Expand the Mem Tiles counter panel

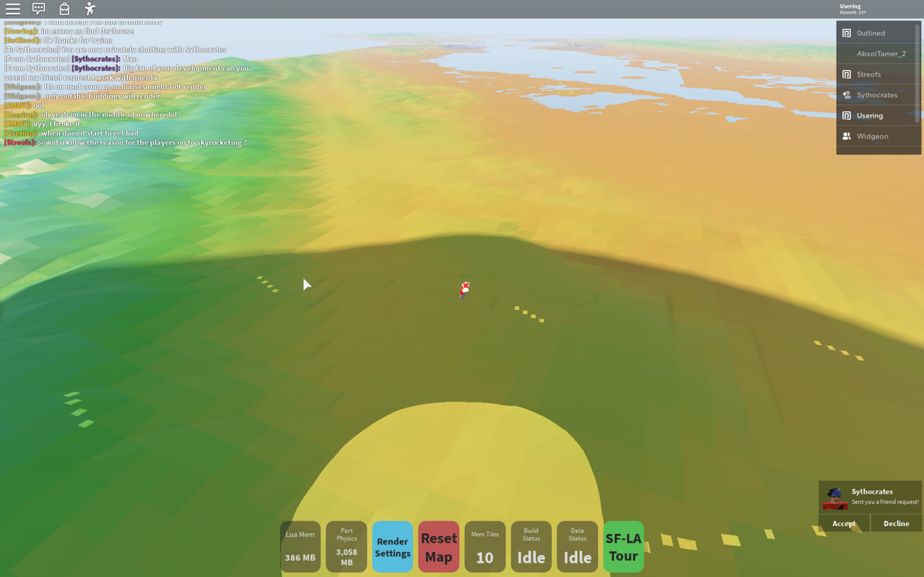[485, 546]
